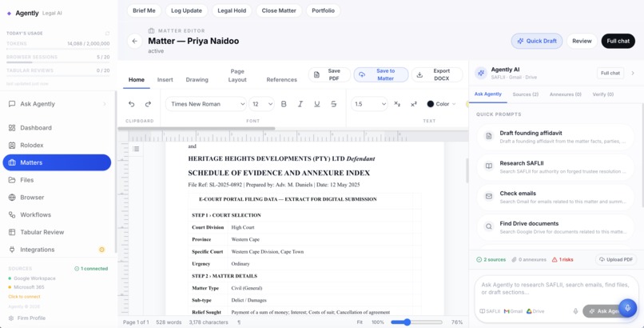Screen dimensions: 644x328
Task: Open the Page Layout ribbon tab
Action: click(x=237, y=76)
